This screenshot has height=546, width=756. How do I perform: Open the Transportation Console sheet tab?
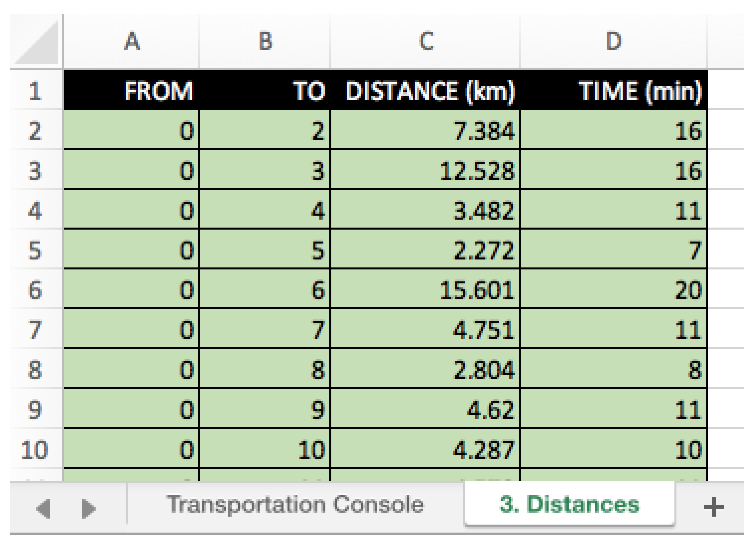295,504
